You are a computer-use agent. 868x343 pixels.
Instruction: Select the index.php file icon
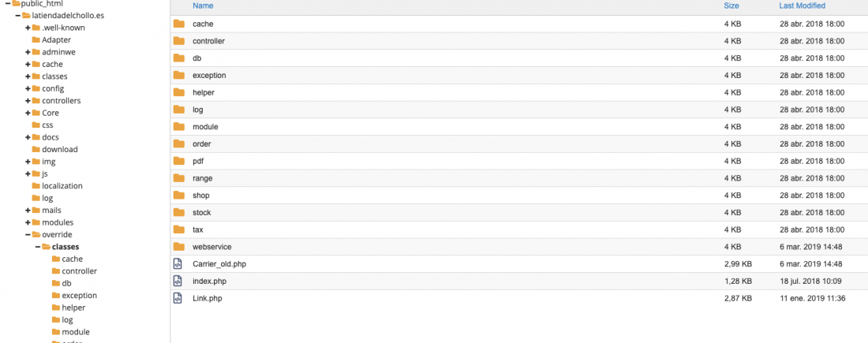click(x=178, y=281)
